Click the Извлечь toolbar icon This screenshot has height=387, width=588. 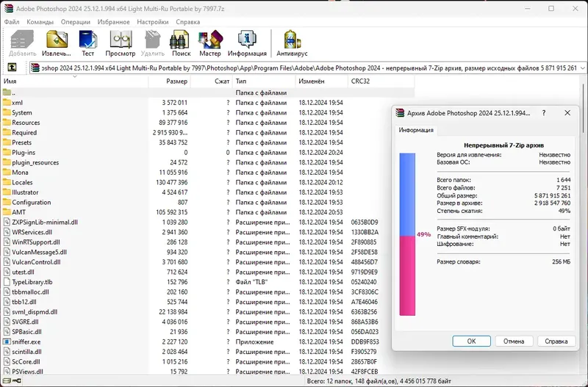(57, 40)
